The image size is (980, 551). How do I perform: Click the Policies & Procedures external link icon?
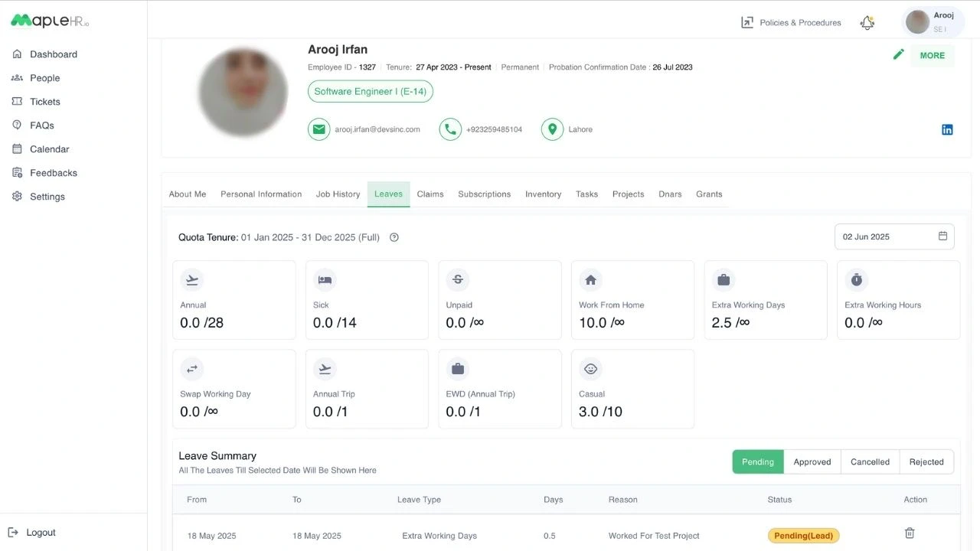747,22
